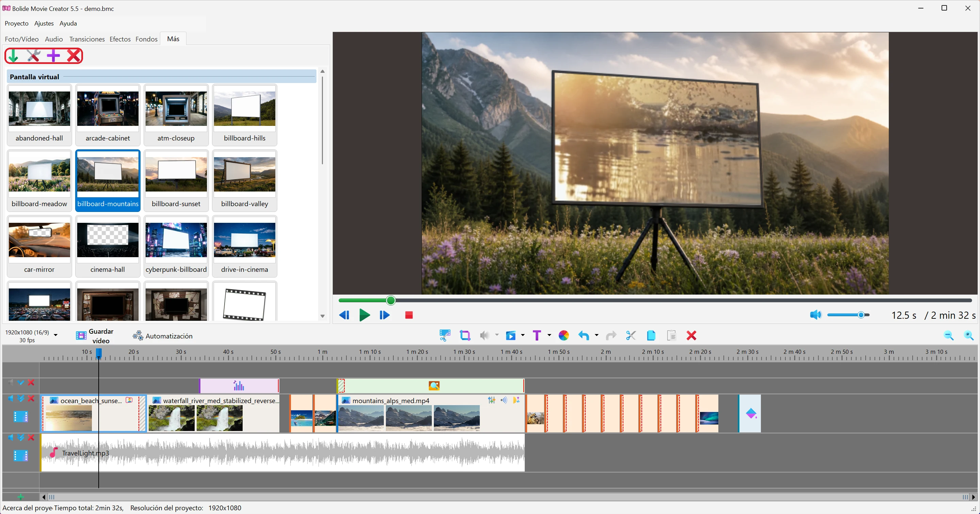Expand the text tool dropdown arrow

[x=549, y=335]
